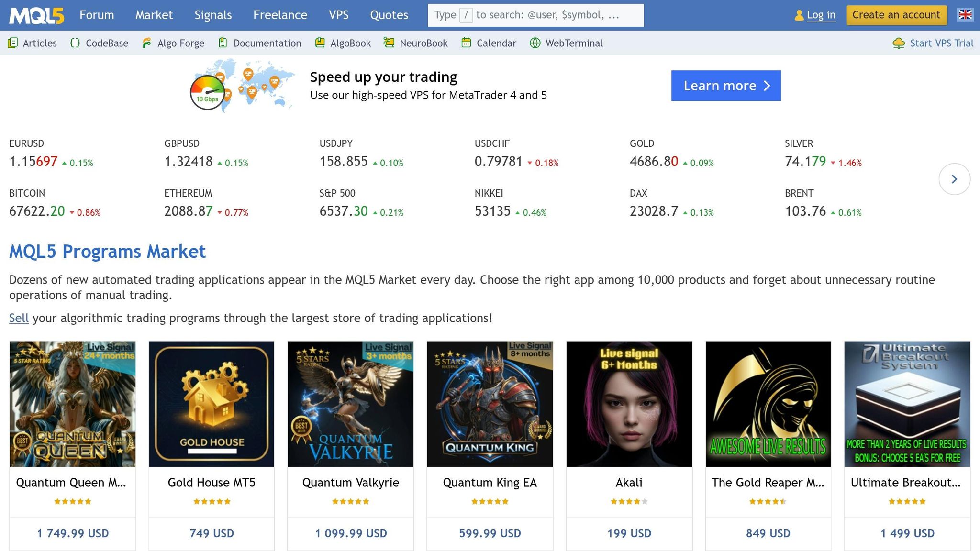Screen dimensions: 980x551
Task: Open the Akali product thumbnail
Action: click(629, 404)
